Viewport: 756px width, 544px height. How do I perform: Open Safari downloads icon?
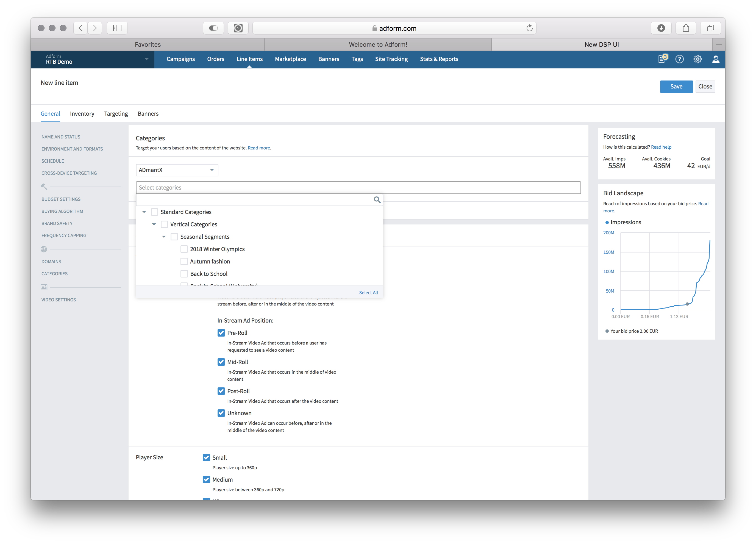[661, 28]
